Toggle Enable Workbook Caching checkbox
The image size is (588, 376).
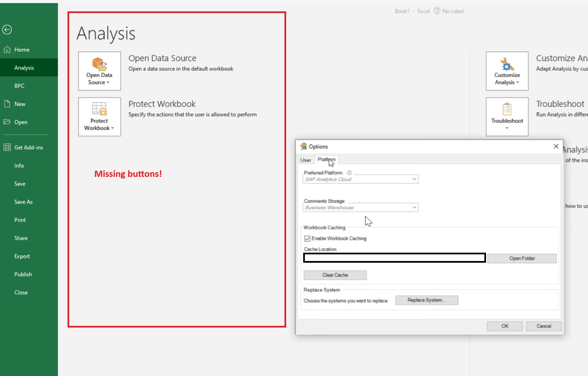pyautogui.click(x=307, y=239)
